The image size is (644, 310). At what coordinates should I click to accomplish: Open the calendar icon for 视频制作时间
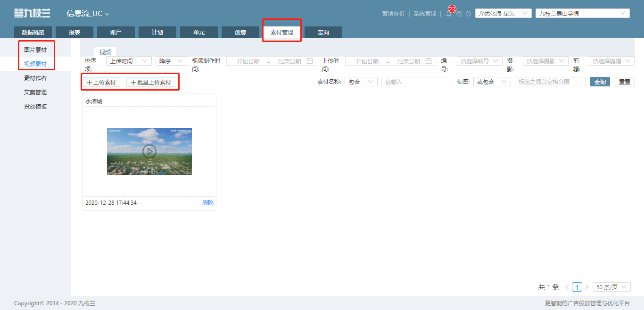coord(310,61)
